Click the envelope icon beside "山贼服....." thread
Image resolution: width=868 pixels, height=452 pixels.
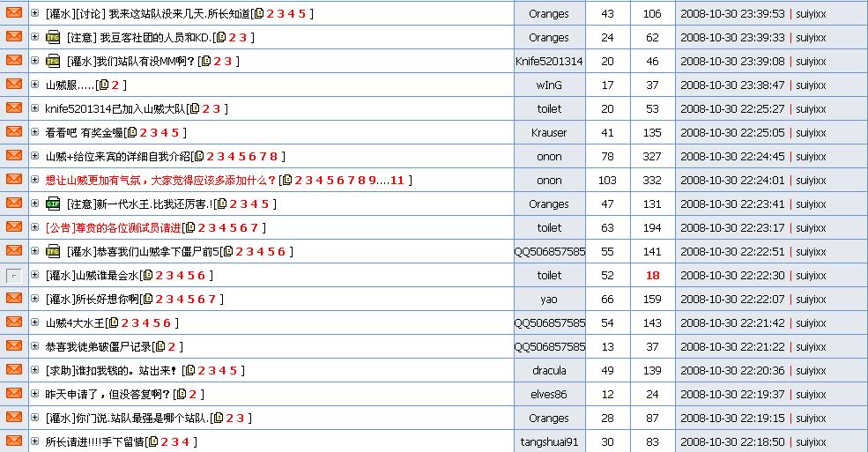pos(14,85)
